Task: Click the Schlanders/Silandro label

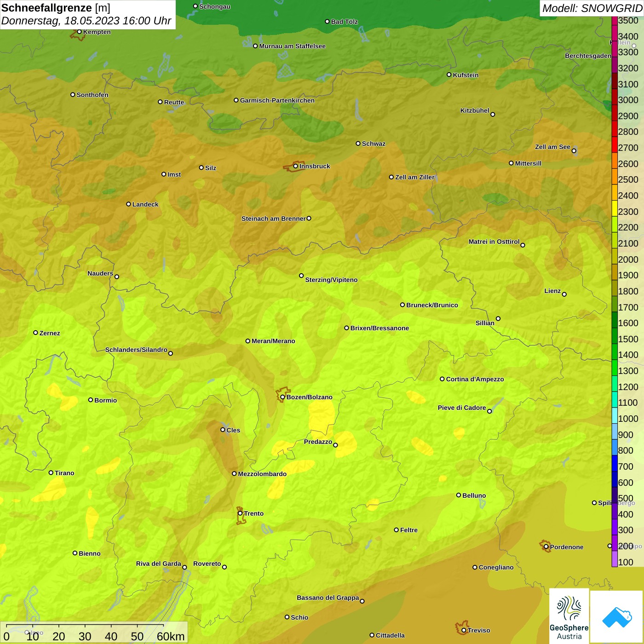Action: pos(136,350)
